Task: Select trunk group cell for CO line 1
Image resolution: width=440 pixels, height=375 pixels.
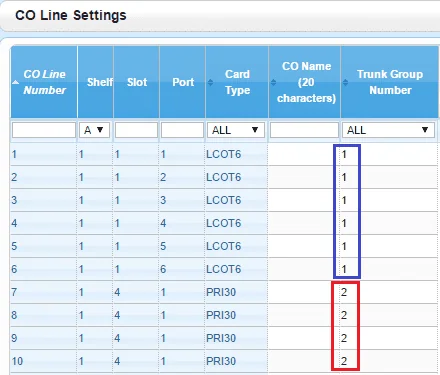Action: click(389, 154)
